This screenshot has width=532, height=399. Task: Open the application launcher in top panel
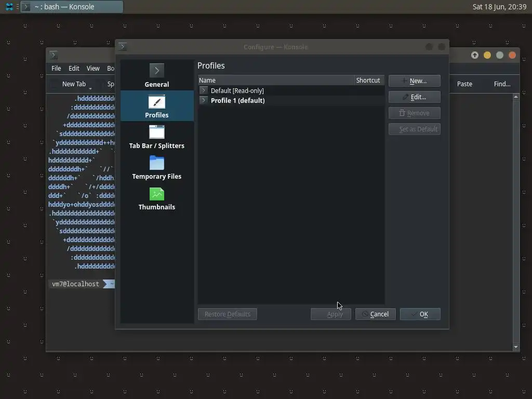pyautogui.click(x=9, y=7)
